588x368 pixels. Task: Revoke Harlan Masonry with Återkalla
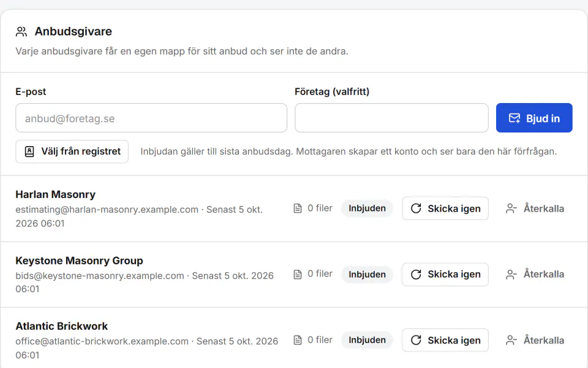[x=535, y=209]
